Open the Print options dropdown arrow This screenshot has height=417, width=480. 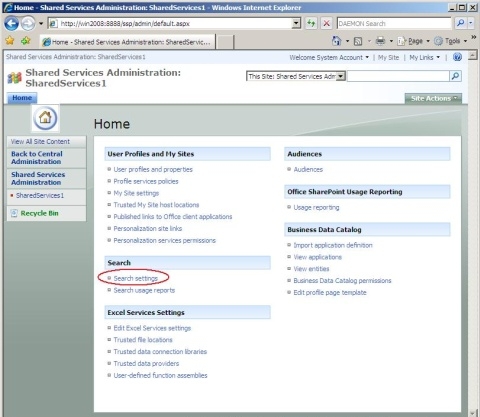(x=391, y=41)
